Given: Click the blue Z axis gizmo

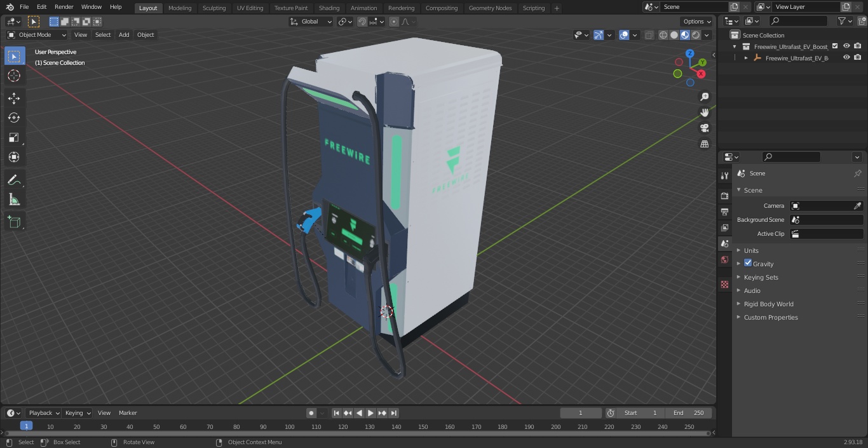Looking at the screenshot, I should click(x=689, y=54).
